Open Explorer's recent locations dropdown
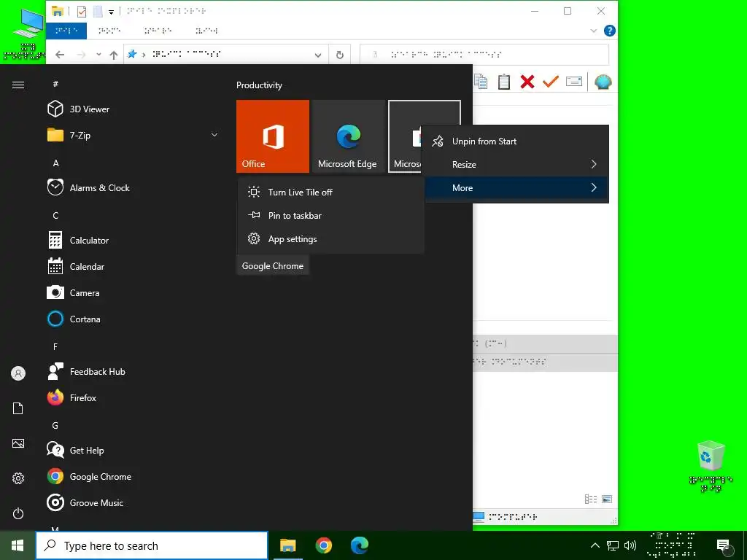Viewport: 747px width, 560px height. tap(98, 55)
